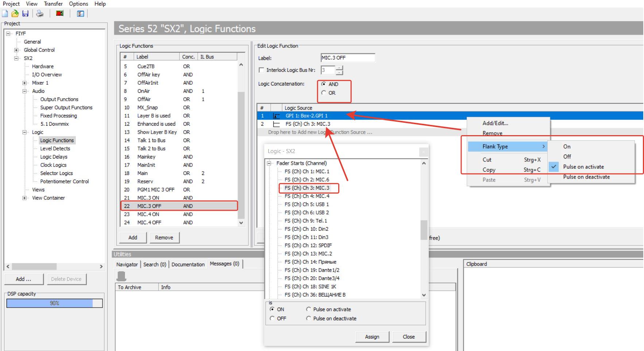Open the Flank Type submenu
The width and height of the screenshot is (644, 351).
508,146
